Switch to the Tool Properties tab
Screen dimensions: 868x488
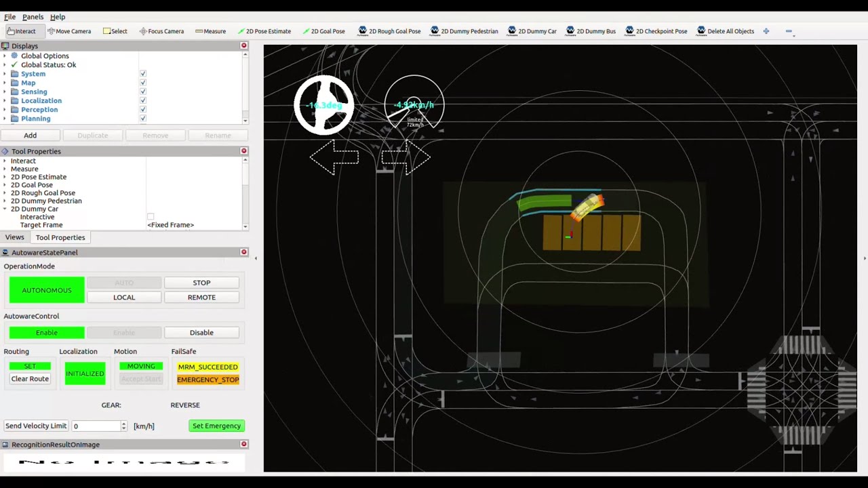tap(60, 237)
